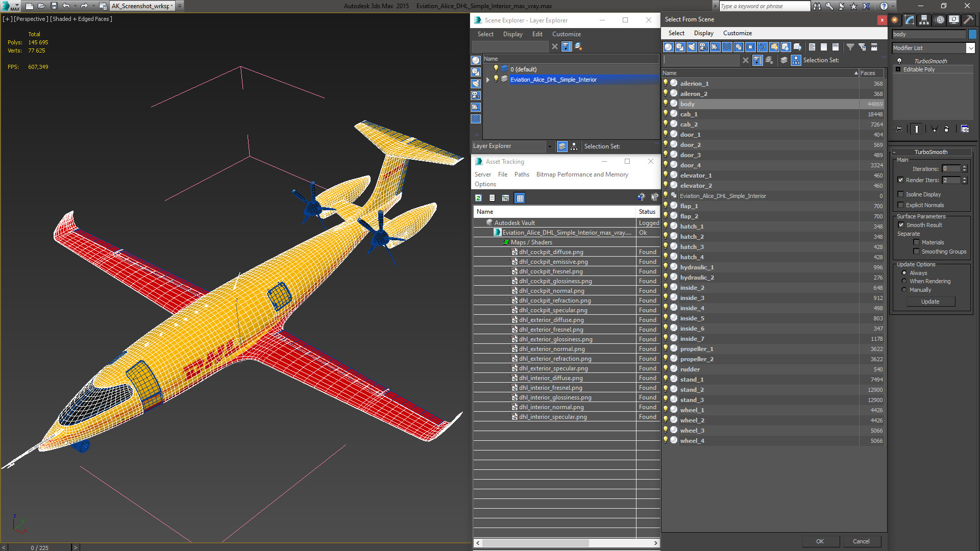The image size is (980, 551).
Task: Enable Separate by Materials checkbox
Action: point(916,242)
